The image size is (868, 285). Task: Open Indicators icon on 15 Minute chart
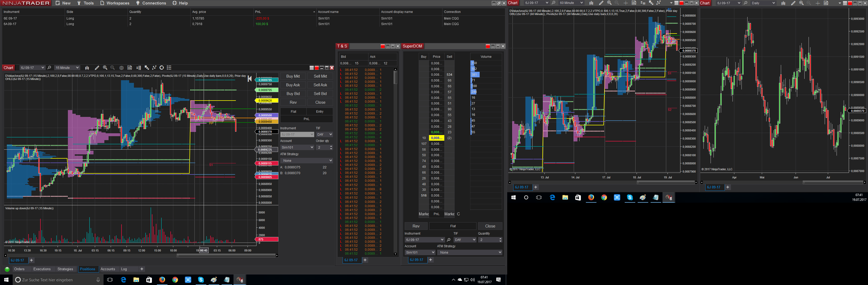pos(154,68)
